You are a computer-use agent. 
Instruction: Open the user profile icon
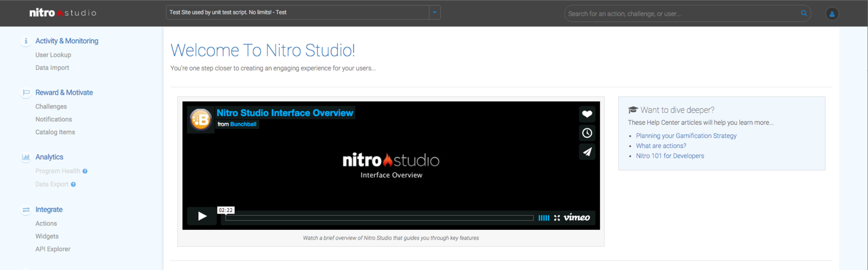[832, 14]
